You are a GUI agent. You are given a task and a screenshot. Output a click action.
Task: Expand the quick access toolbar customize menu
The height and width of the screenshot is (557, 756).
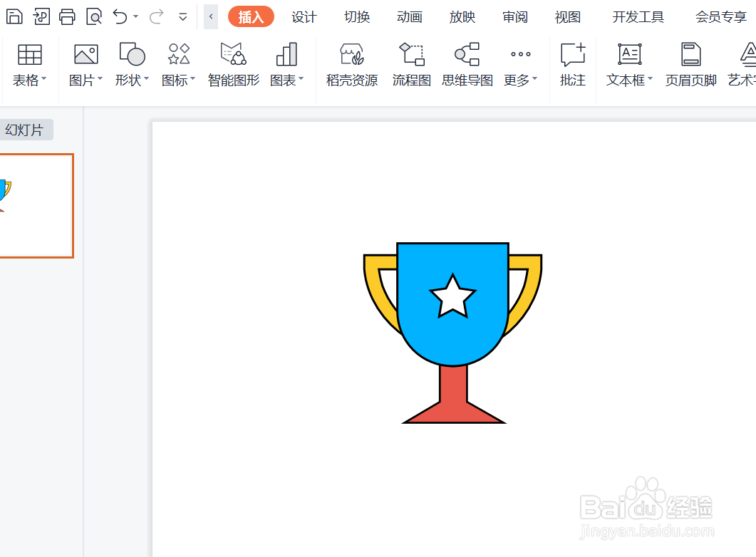pyautogui.click(x=182, y=17)
